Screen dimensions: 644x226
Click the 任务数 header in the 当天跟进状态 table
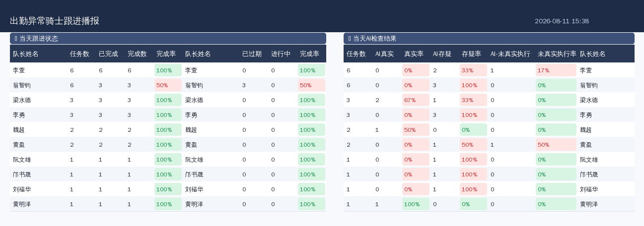click(79, 54)
